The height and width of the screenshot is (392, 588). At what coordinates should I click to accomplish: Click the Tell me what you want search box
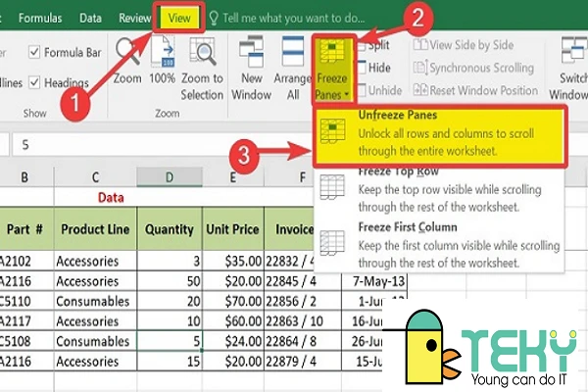point(287,18)
